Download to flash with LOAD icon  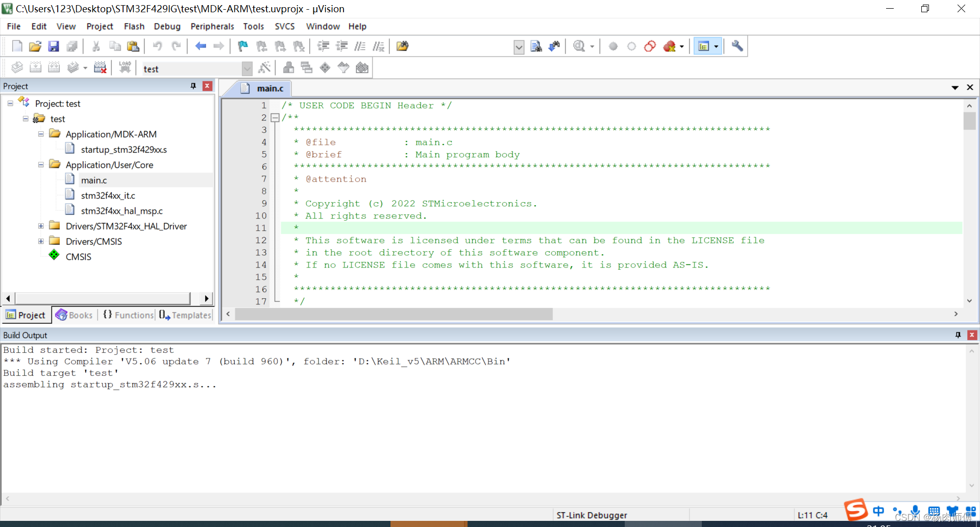pos(125,67)
